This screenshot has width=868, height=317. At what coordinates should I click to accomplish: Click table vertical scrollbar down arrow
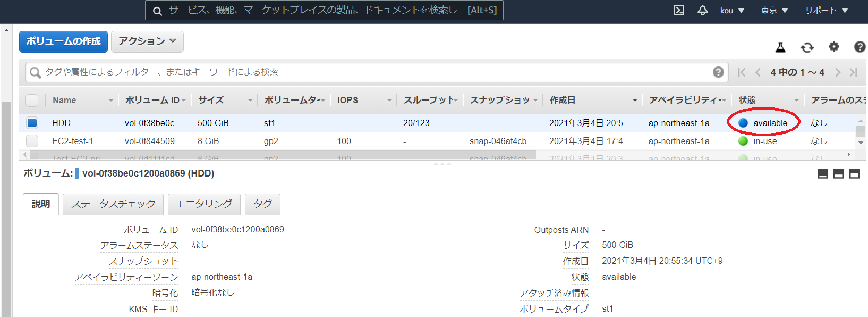[x=861, y=143]
